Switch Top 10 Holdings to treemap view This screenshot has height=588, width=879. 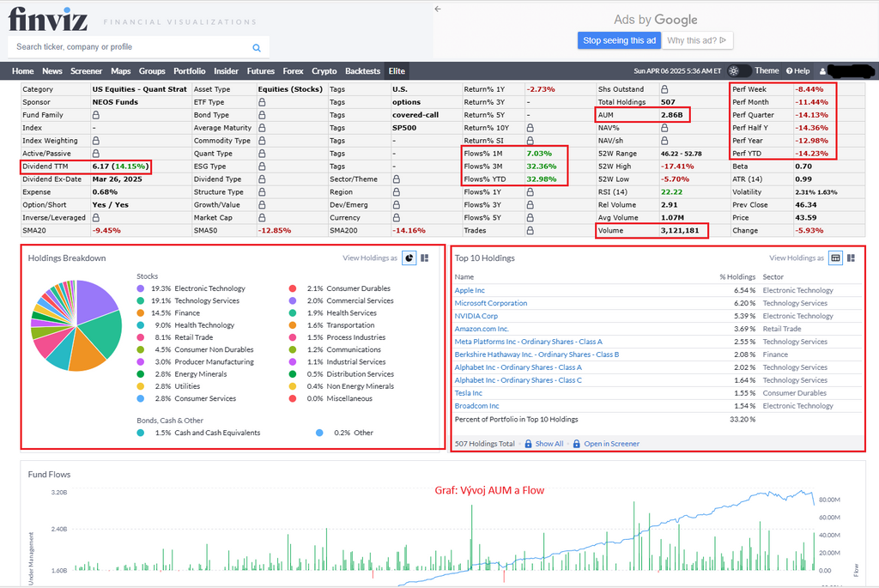click(x=851, y=258)
